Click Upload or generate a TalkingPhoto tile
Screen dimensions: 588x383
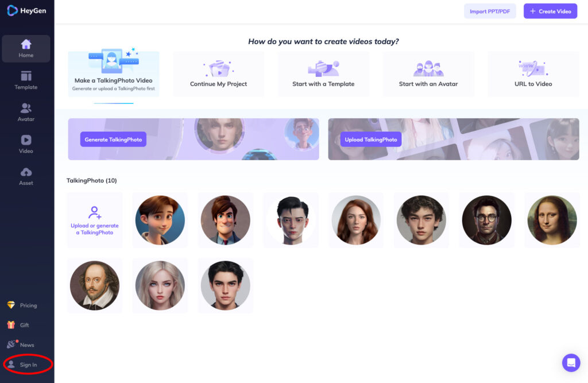click(x=95, y=220)
